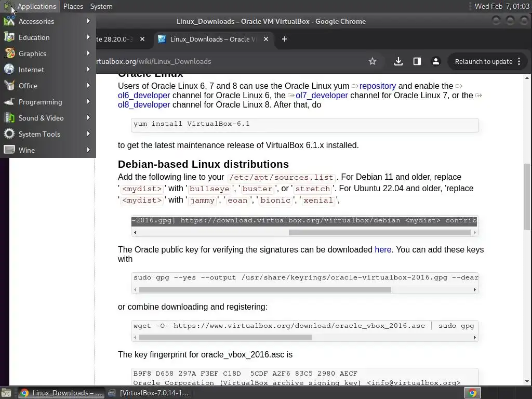This screenshot has width=532, height=399.
Task: Follow the Oracle yum repository link
Action: pyautogui.click(x=377, y=86)
